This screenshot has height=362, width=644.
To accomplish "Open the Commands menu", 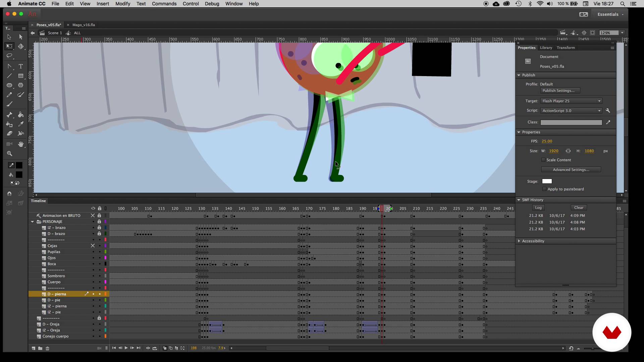I will point(164,4).
